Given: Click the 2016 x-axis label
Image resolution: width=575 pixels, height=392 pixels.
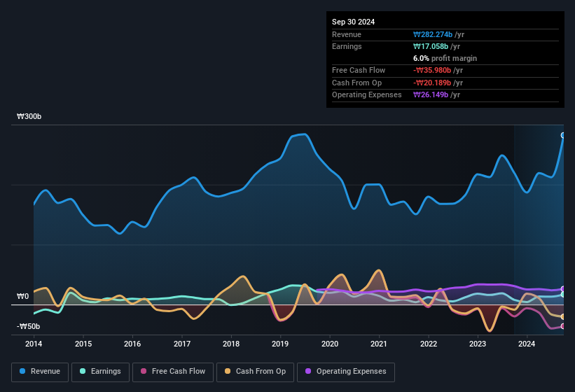Looking at the screenshot, I should [132, 344].
